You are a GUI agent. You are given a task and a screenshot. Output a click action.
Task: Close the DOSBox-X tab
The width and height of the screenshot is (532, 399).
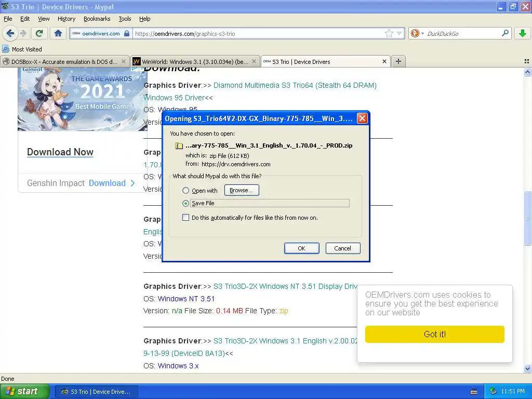[124, 61]
